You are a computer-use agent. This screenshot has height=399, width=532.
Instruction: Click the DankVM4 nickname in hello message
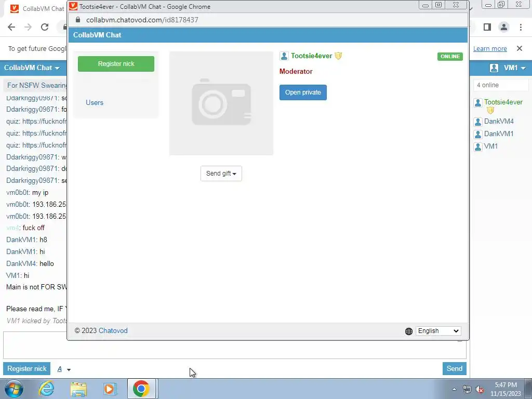tap(21, 263)
